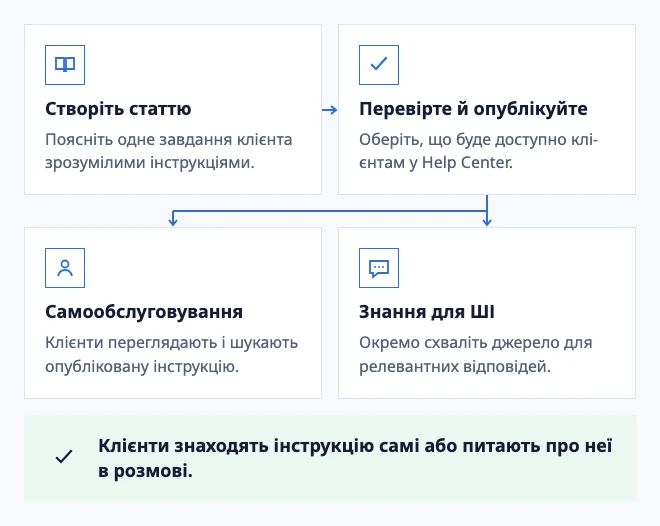Click the checkmark icon above Перевірте й опублікуйте
Image resolution: width=660 pixels, height=526 pixels.
(379, 65)
